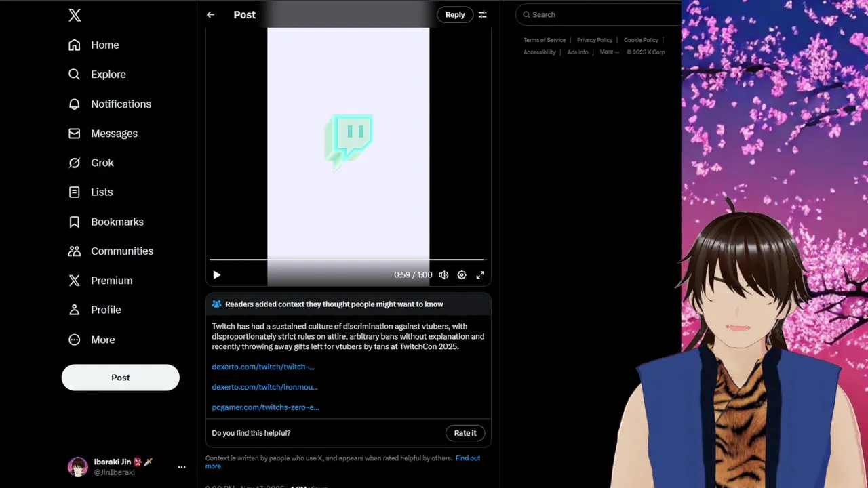This screenshot has height=488, width=868.
Task: Open Terms of Service link
Action: tap(545, 40)
